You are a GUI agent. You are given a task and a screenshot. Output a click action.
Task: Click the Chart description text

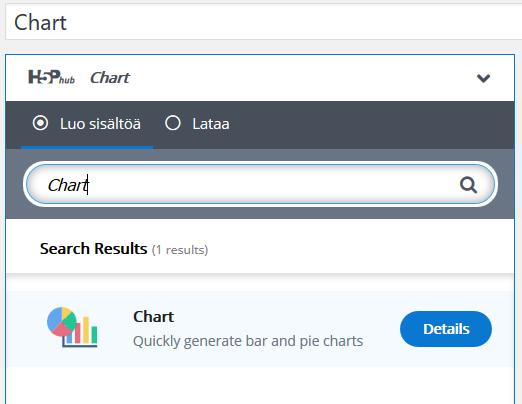[248, 341]
